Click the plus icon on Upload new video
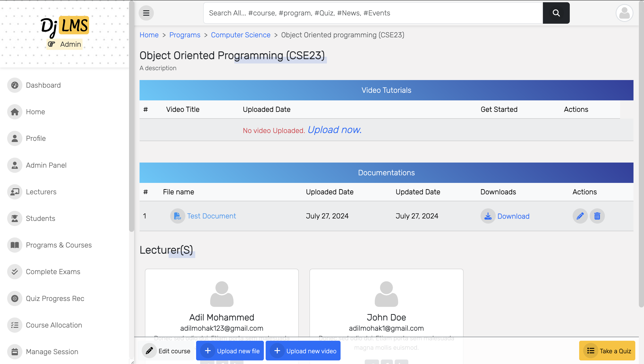Screen dimensions: 644x364 coord(277,351)
